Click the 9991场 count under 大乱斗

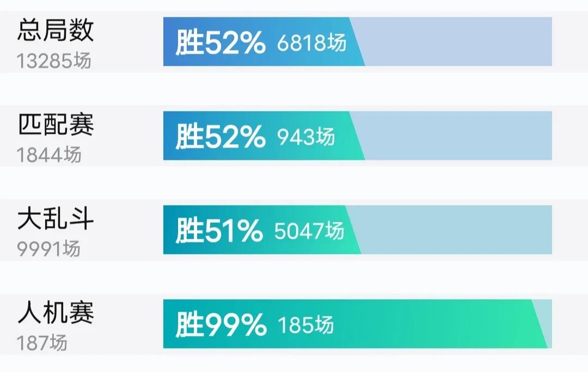(49, 249)
